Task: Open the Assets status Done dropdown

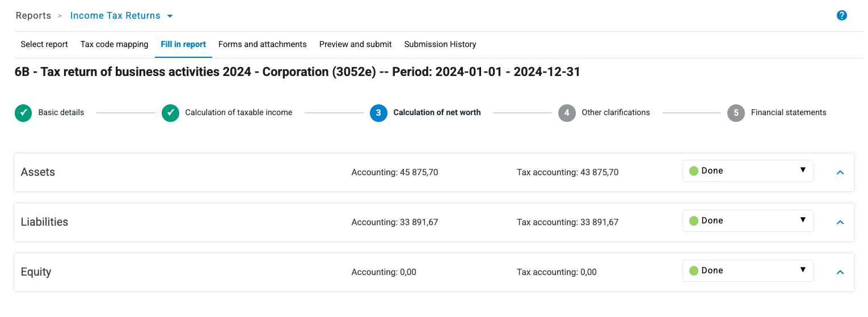Action: (747, 171)
